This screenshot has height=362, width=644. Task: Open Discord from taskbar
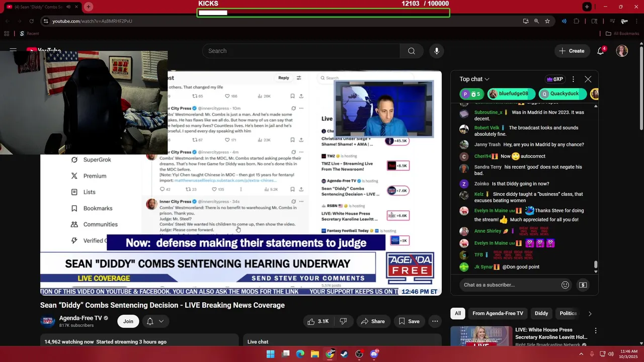click(374, 354)
